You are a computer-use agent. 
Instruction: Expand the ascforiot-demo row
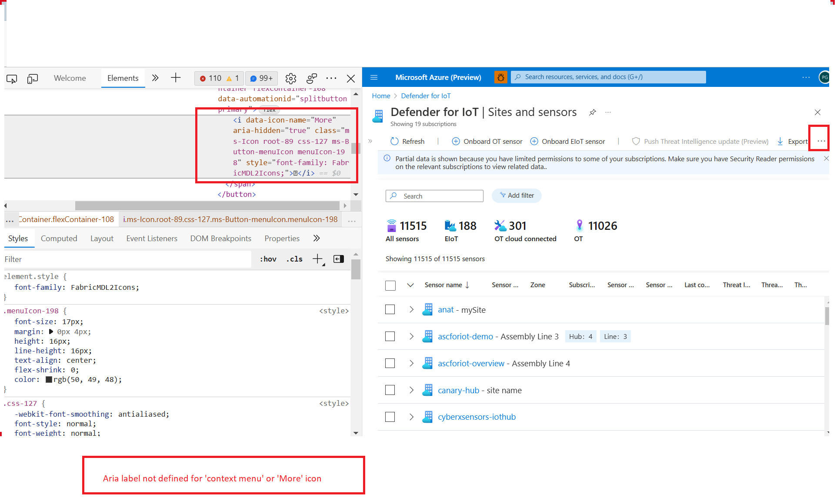(411, 337)
